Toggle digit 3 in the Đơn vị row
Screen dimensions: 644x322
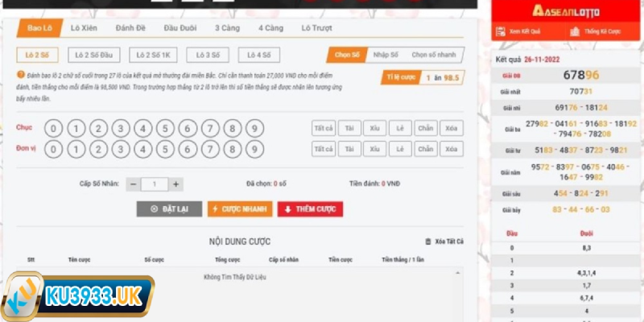[x=121, y=149]
